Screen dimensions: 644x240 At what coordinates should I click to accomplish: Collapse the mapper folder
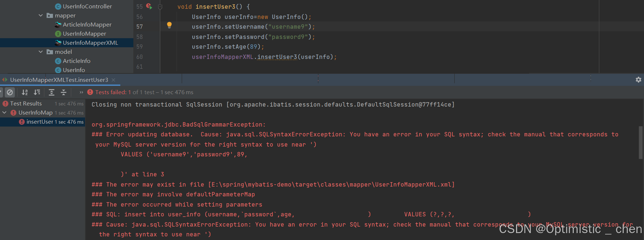41,16
